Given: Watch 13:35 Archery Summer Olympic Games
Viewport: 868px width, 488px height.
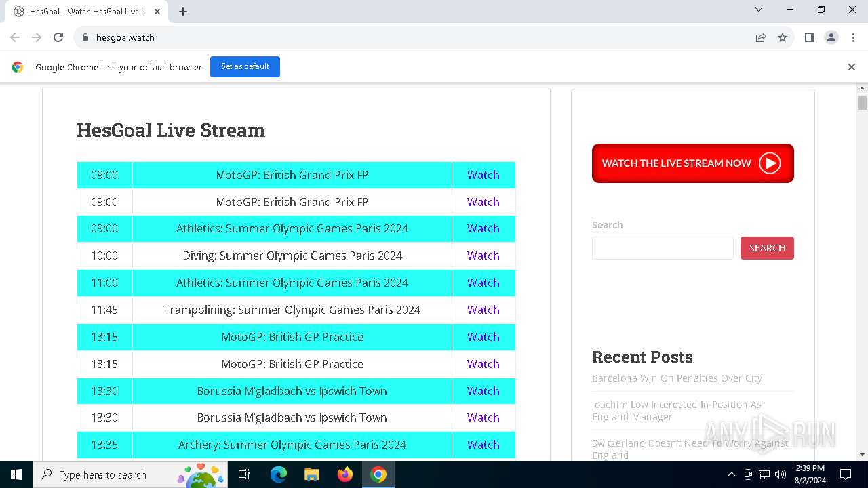Looking at the screenshot, I should click(x=483, y=445).
